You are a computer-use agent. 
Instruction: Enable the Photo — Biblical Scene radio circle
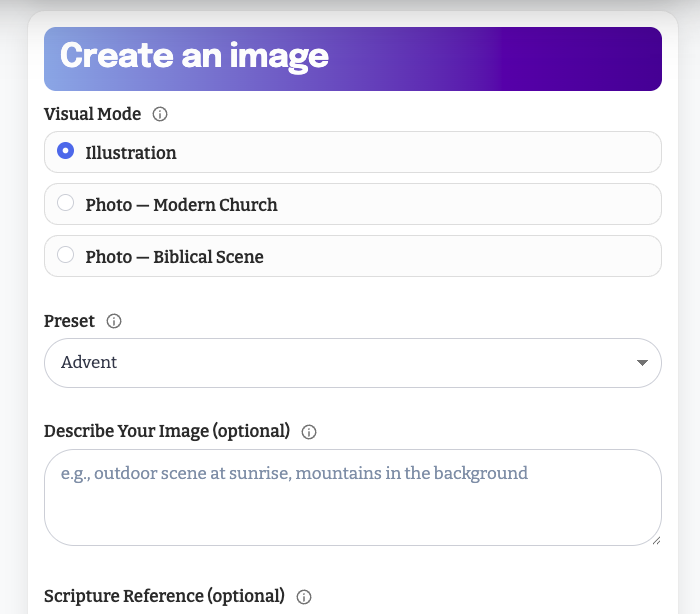[x=66, y=255]
